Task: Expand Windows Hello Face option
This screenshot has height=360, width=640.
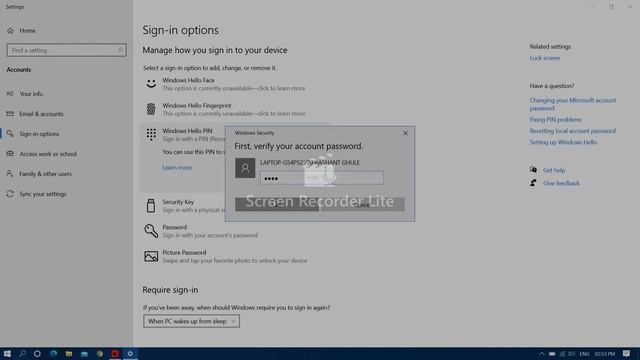Action: coord(233,84)
